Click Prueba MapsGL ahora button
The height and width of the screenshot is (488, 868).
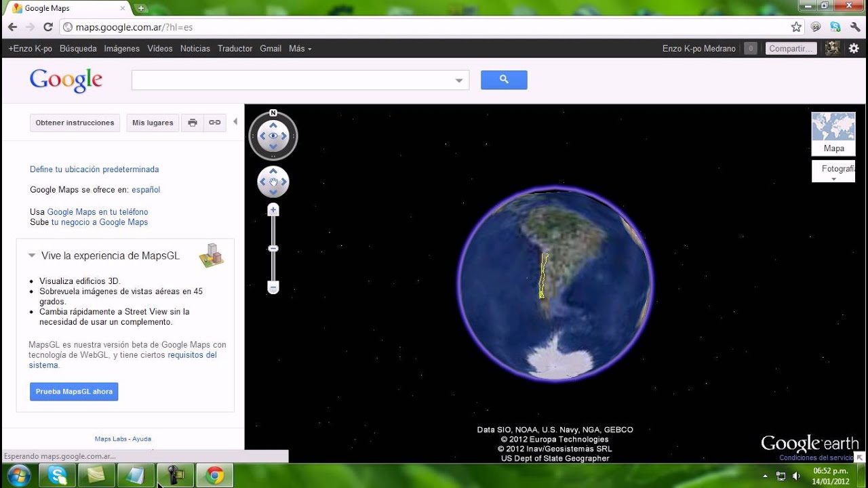click(74, 391)
